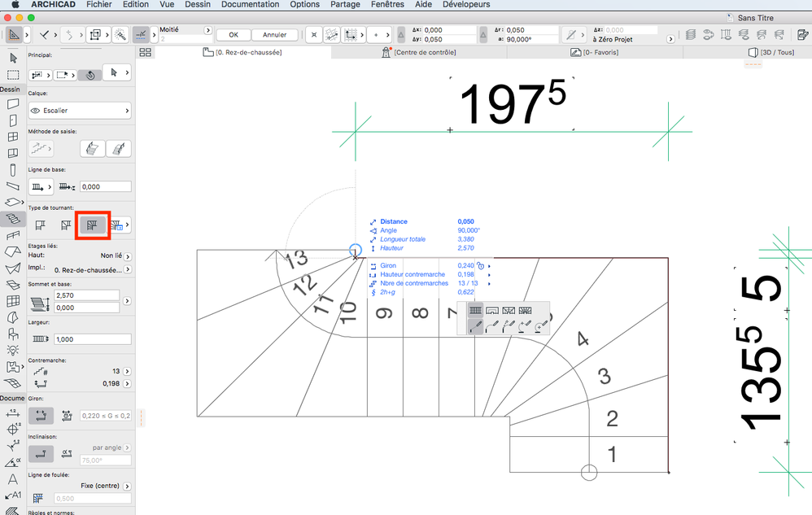
Task: Choose the highlighted winder turning type
Action: (92, 225)
